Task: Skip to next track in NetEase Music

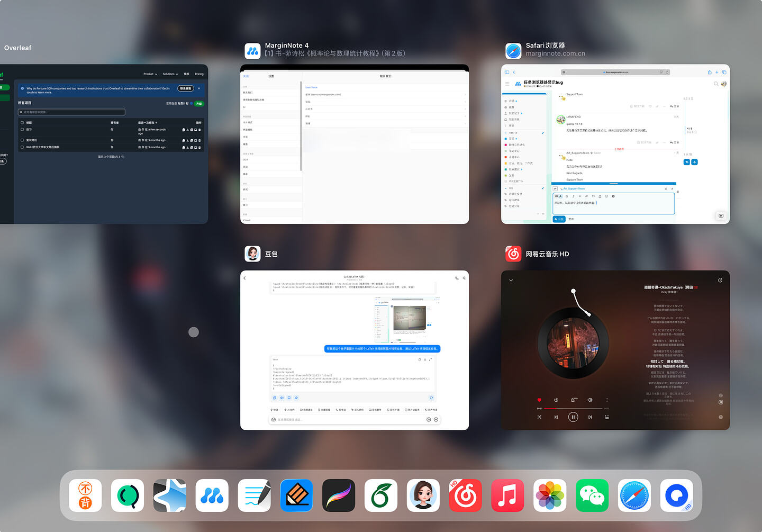Action: (590, 417)
